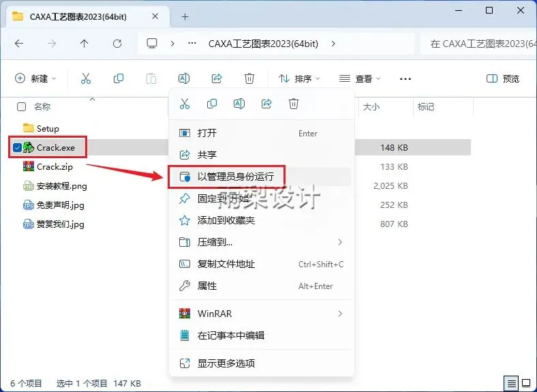Open 属性 from the context menu

pyautogui.click(x=261, y=286)
